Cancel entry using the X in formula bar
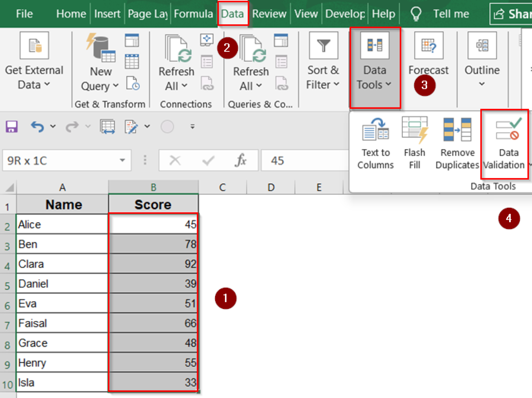 (x=175, y=160)
